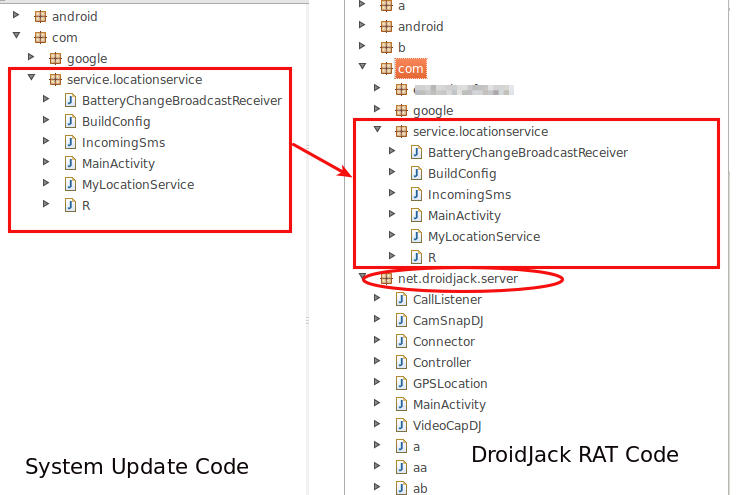Click the Connector class file icon
The image size is (738, 495).
[401, 341]
